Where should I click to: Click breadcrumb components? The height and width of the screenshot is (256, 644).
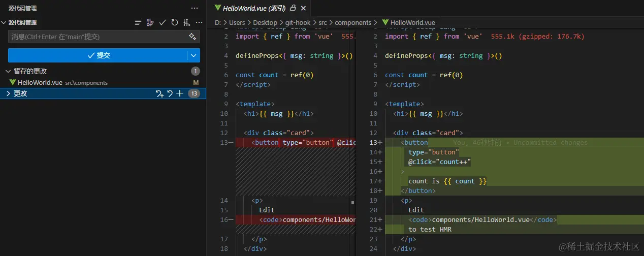pyautogui.click(x=353, y=22)
